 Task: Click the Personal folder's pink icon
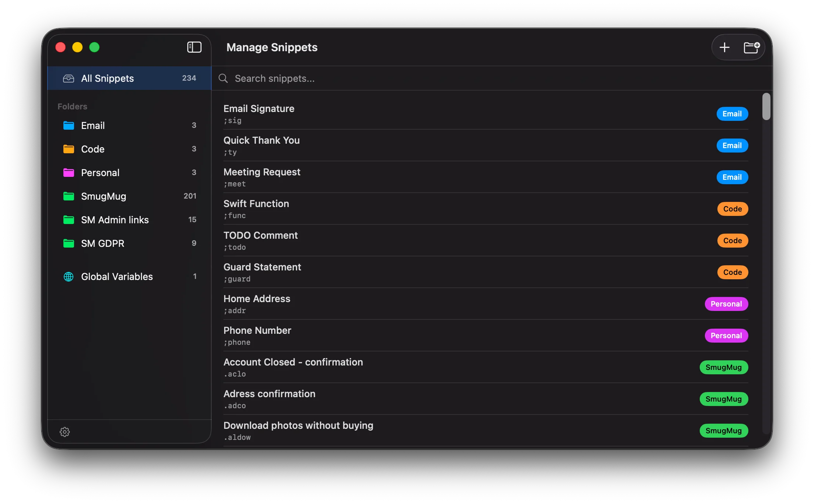point(69,172)
